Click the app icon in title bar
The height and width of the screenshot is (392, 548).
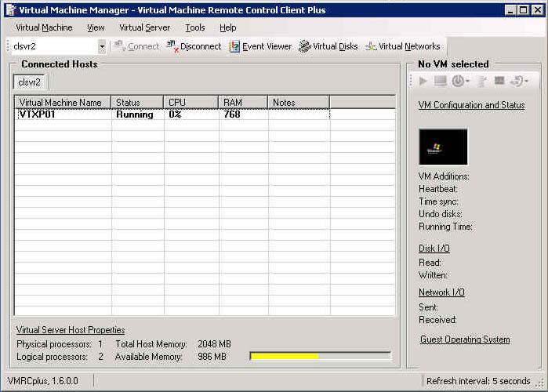pyautogui.click(x=12, y=9)
